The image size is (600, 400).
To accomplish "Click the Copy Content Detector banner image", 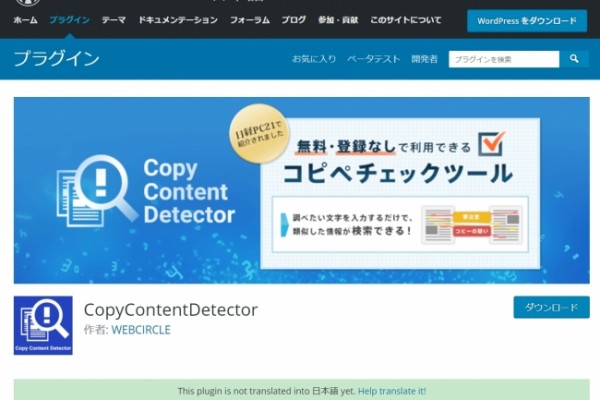I will 302,190.
